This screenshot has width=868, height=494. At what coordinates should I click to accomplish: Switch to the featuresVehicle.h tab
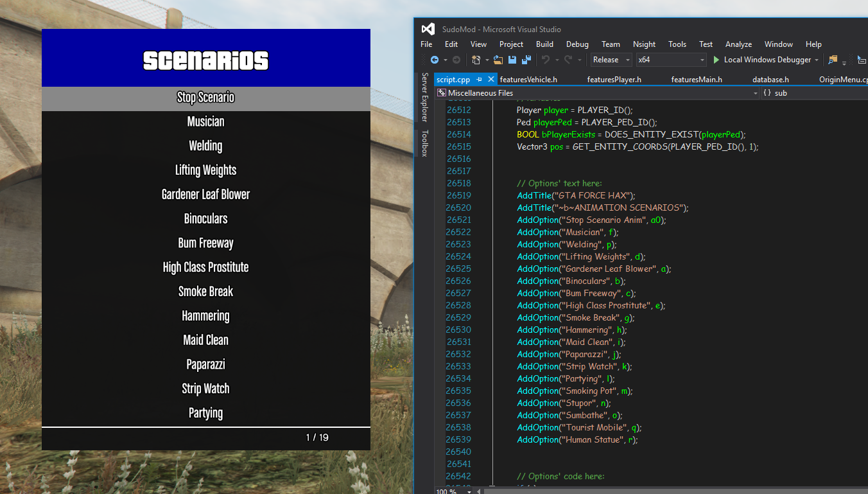pyautogui.click(x=528, y=80)
